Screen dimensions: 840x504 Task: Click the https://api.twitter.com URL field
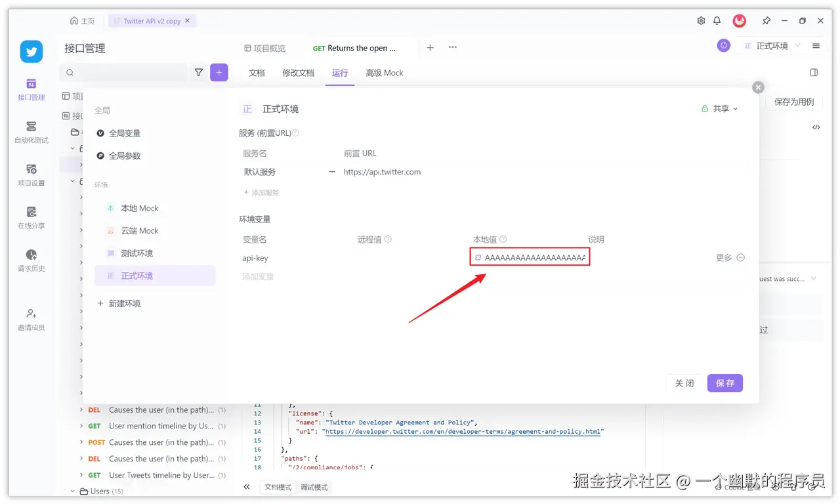pyautogui.click(x=382, y=172)
